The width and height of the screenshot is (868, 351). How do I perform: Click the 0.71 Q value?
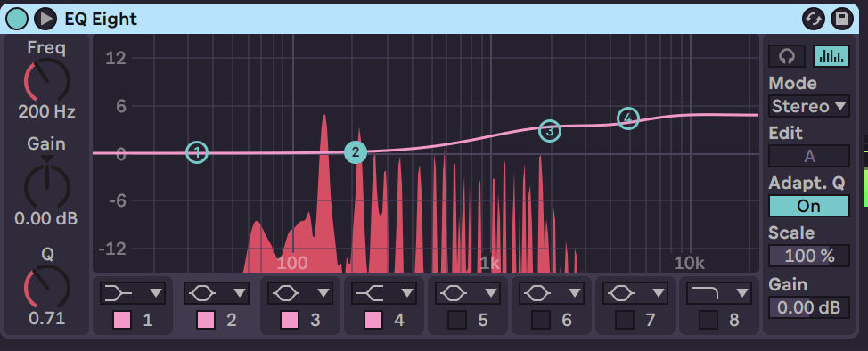tap(47, 318)
